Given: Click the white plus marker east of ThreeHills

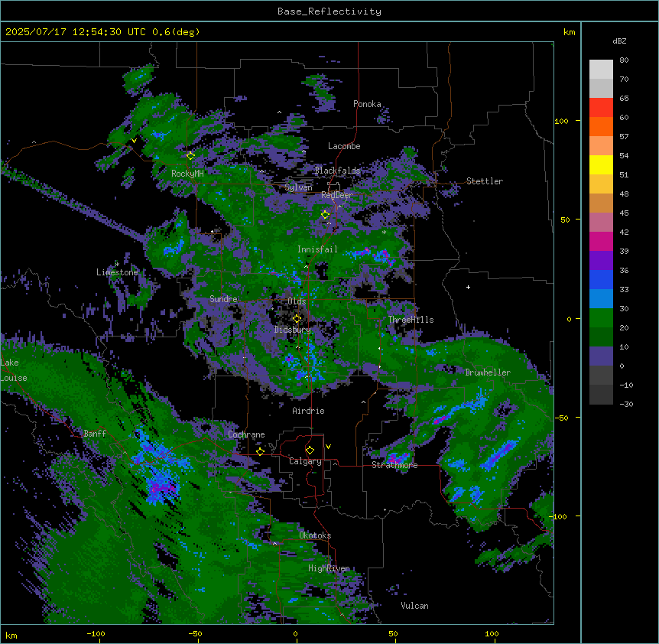Looking at the screenshot, I should pos(468,287).
